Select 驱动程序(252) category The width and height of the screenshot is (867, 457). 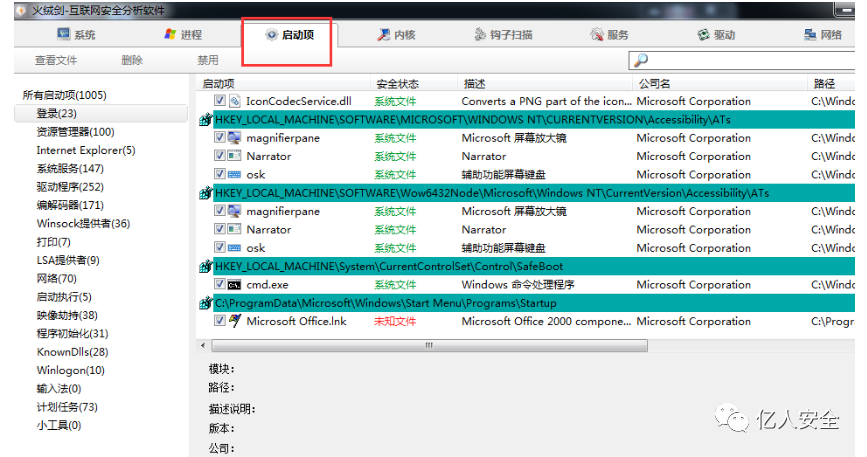[70, 187]
